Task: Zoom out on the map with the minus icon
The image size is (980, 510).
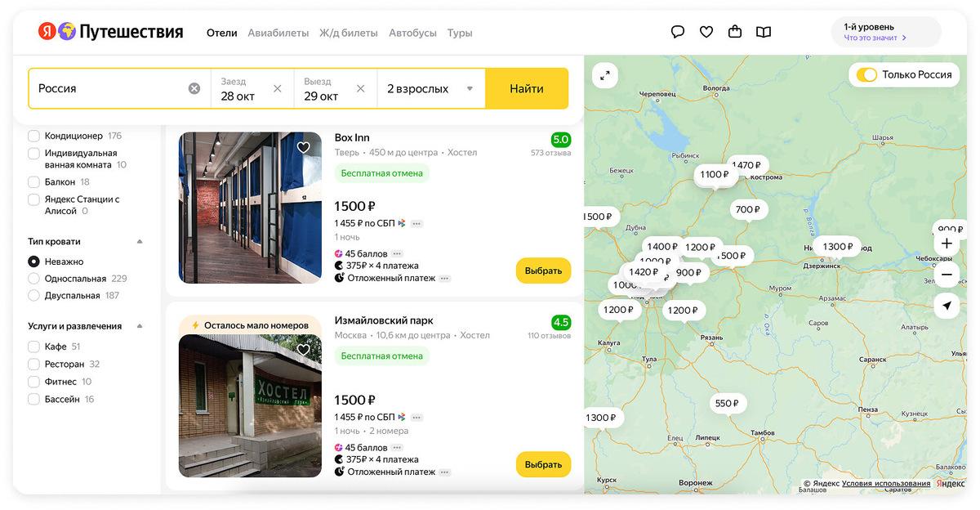Action: 947,275
